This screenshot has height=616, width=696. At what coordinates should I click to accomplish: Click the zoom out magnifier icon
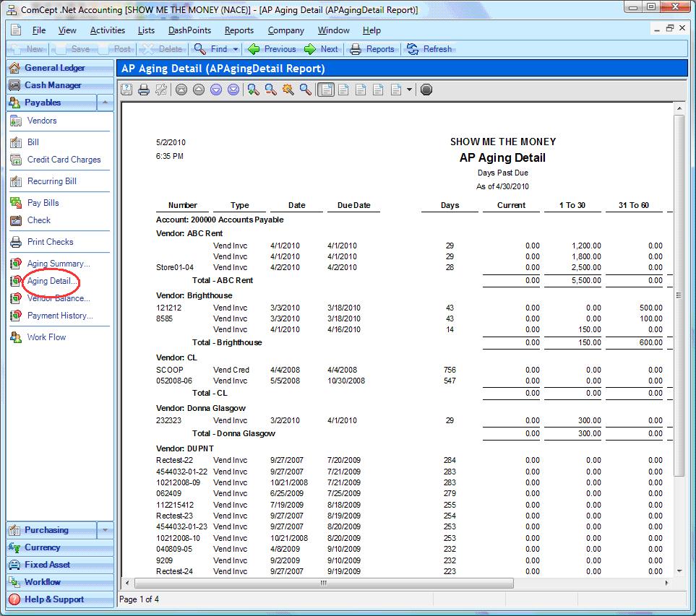pyautogui.click(x=270, y=90)
